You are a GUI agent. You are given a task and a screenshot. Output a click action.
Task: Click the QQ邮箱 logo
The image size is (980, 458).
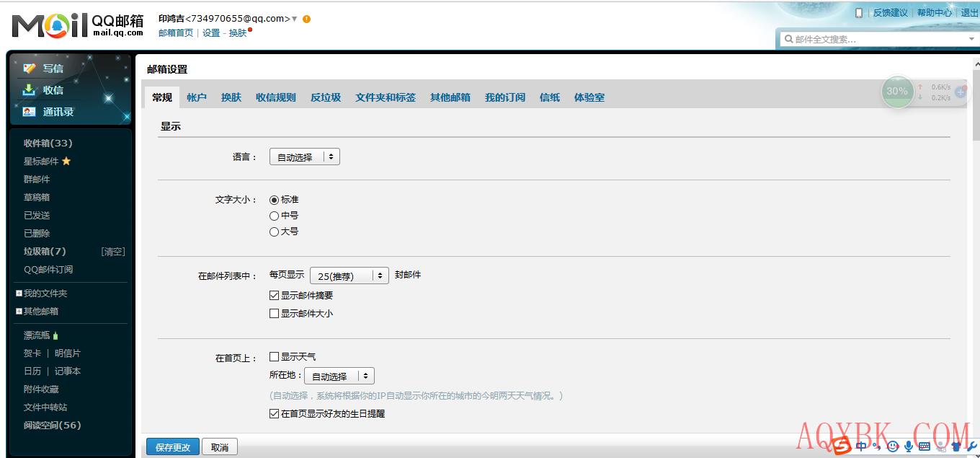coord(78,25)
